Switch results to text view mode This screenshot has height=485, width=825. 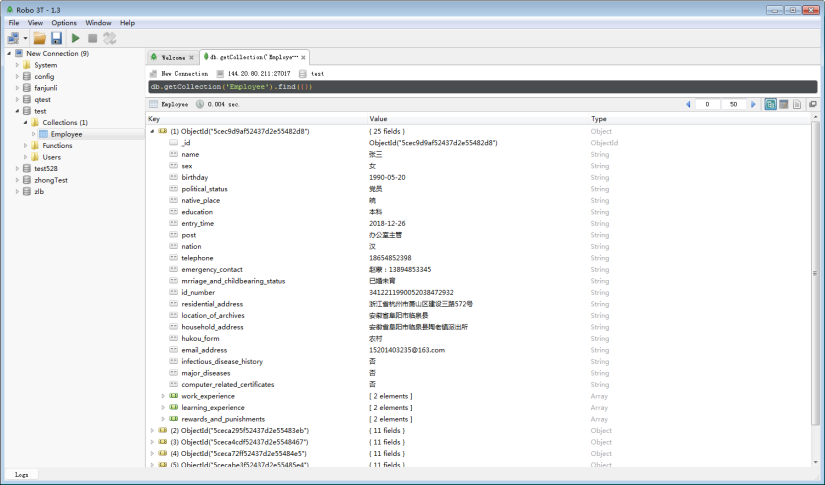(x=798, y=104)
